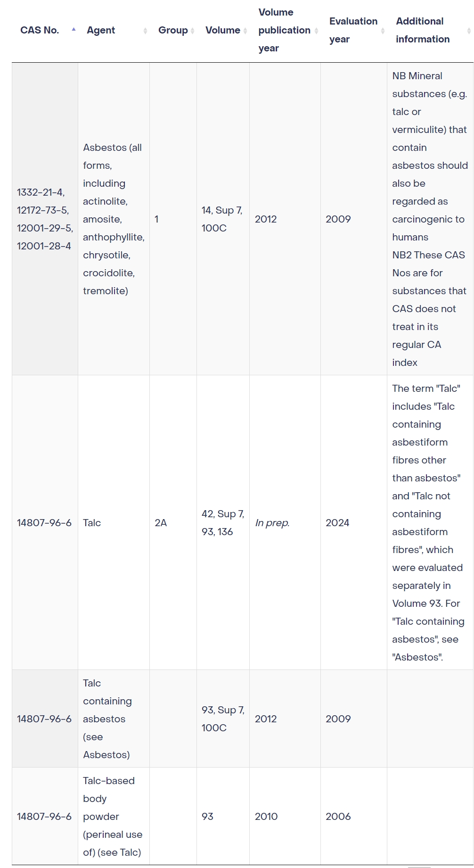Screen dimensions: 474x868
Task: Select the CAS No. column header
Action: pyautogui.click(x=40, y=30)
